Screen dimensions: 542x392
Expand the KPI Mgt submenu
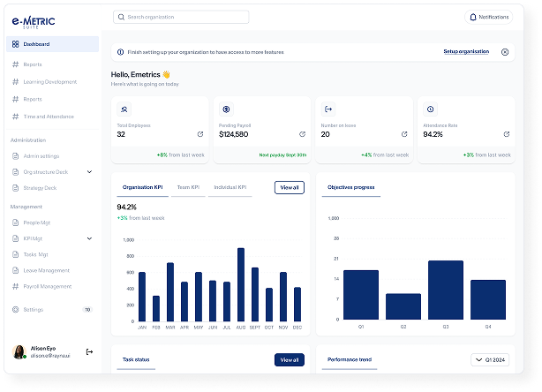coord(89,238)
